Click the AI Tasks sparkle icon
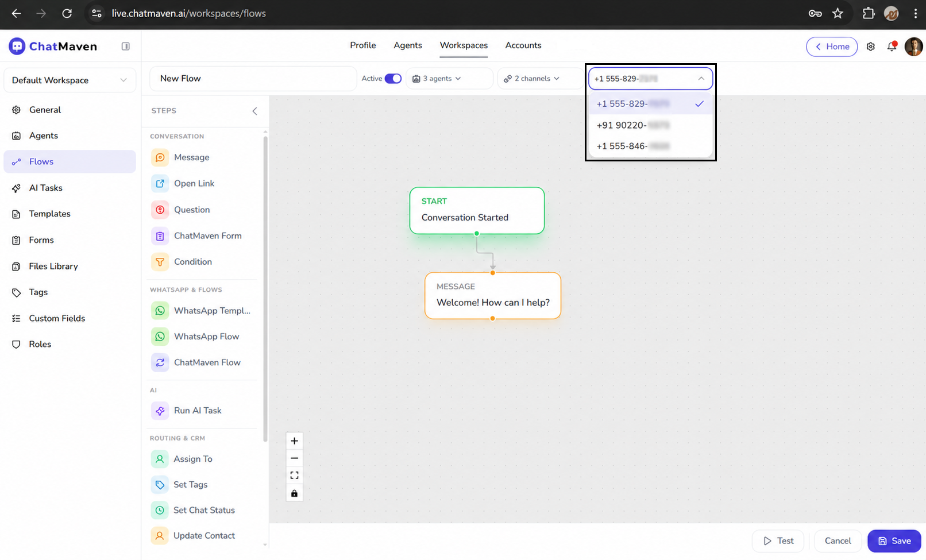 pyautogui.click(x=16, y=188)
